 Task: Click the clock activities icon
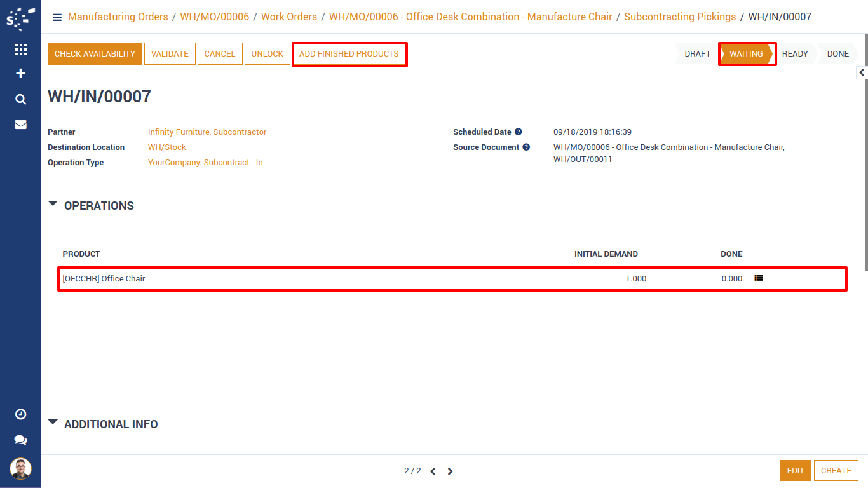click(x=20, y=414)
